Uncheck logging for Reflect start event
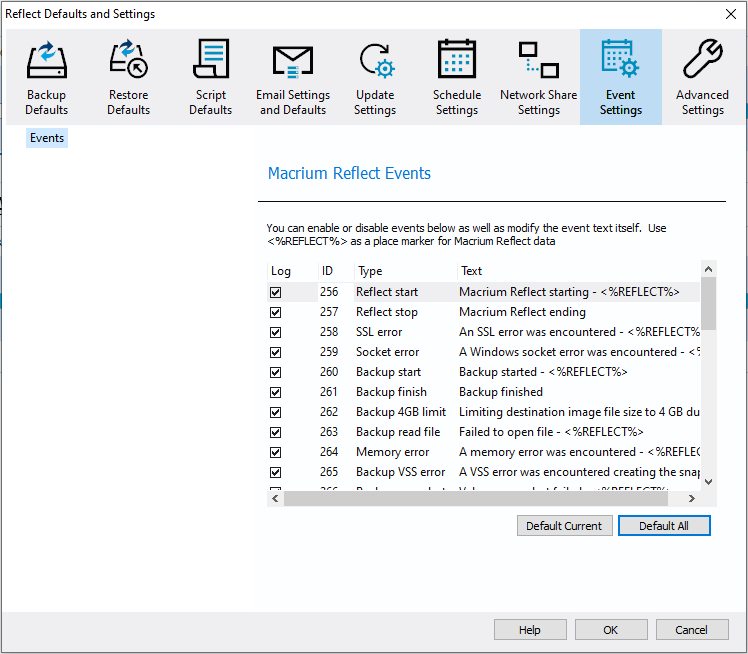The height and width of the screenshot is (654, 748). click(x=276, y=292)
